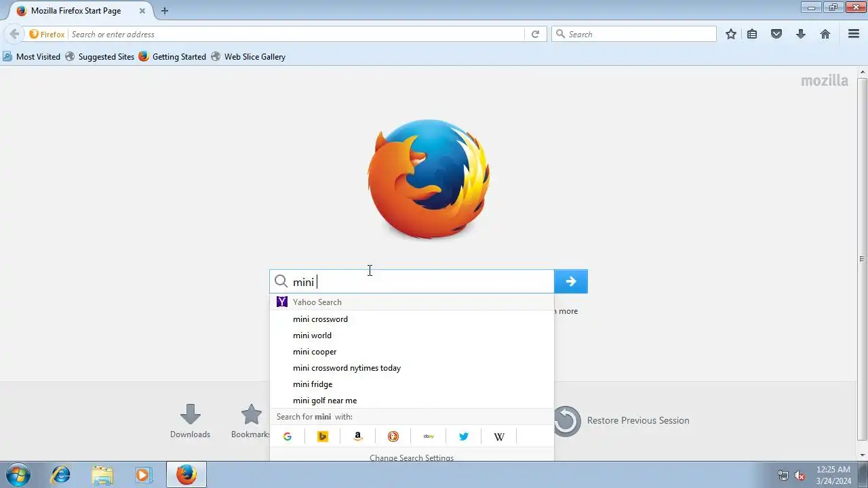Search mini with Google icon
The image size is (868, 488).
pyautogui.click(x=288, y=436)
